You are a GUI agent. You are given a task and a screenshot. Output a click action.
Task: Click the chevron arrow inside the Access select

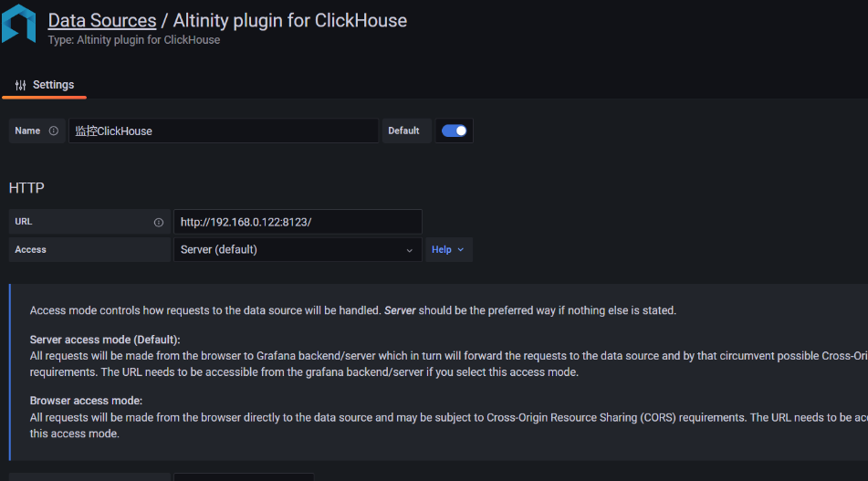pos(410,251)
